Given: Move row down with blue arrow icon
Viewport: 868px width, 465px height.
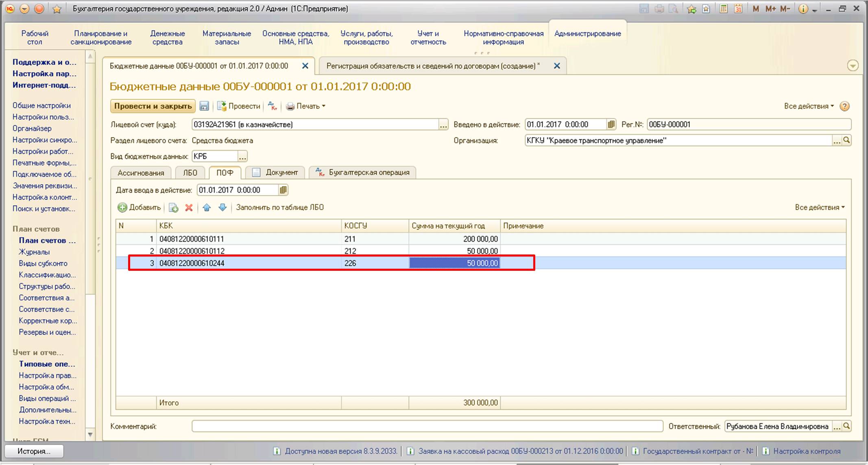Looking at the screenshot, I should [222, 208].
